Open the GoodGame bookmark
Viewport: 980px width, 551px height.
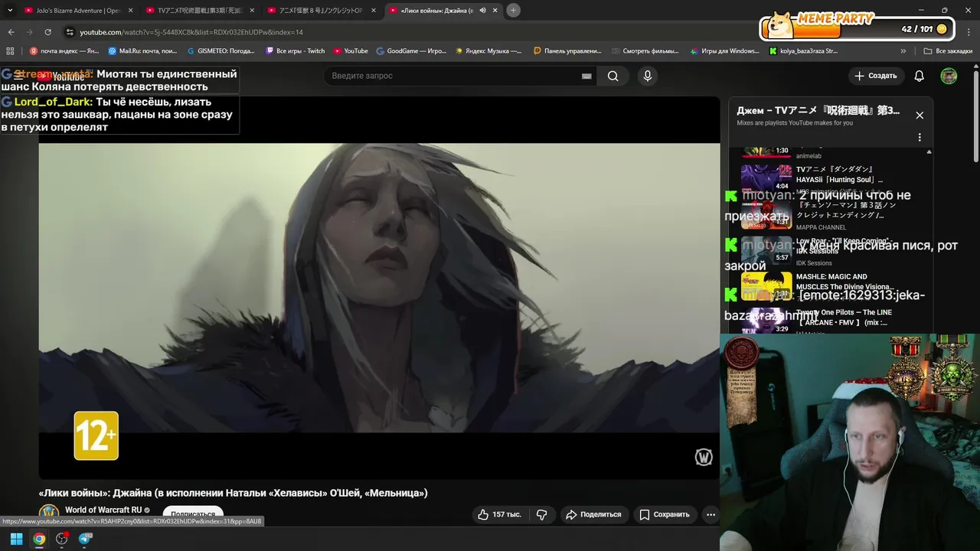pyautogui.click(x=411, y=51)
